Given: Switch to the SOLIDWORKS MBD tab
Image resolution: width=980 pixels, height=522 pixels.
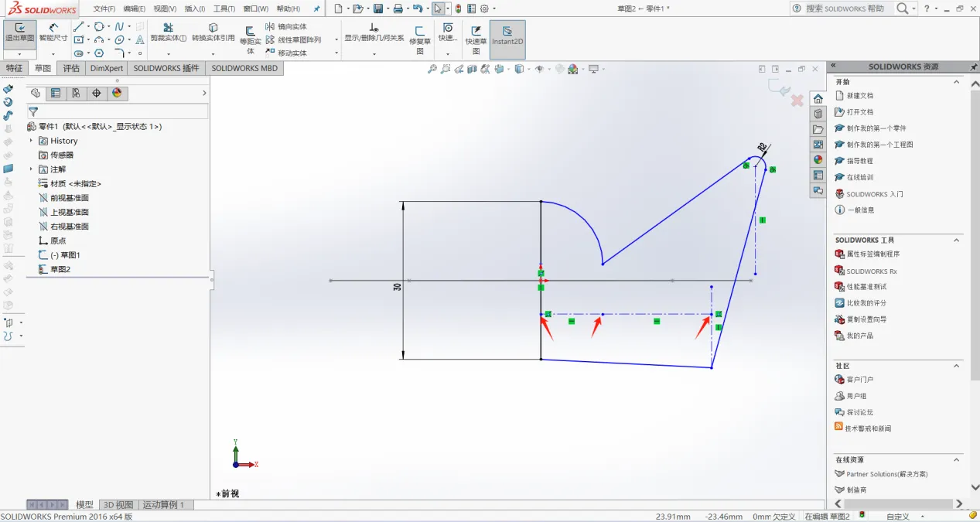Looking at the screenshot, I should click(x=244, y=68).
